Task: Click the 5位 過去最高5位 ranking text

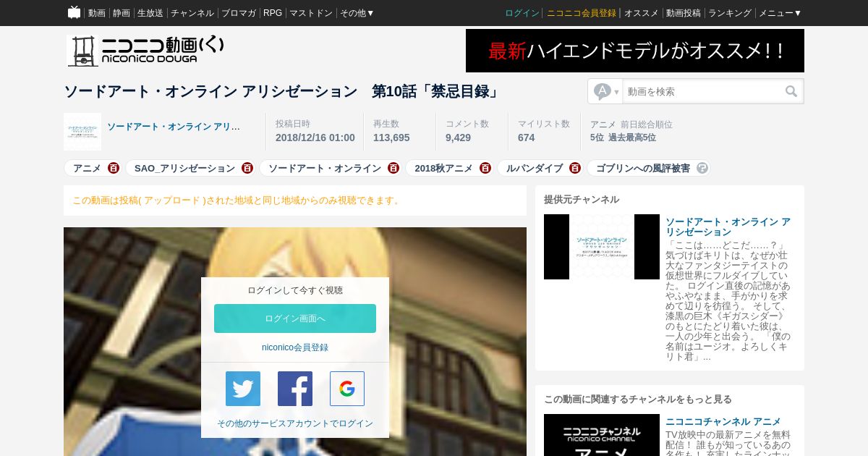Action: coord(623,138)
